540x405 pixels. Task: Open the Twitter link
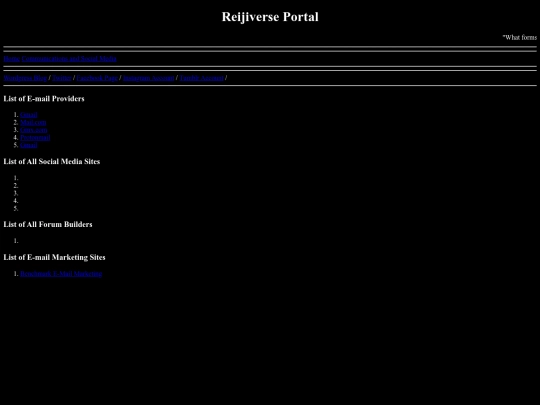click(x=62, y=78)
